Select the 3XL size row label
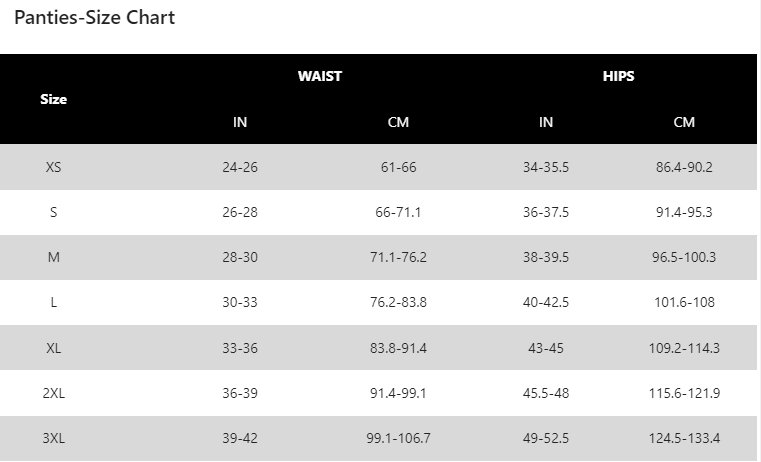Image resolution: width=761 pixels, height=462 pixels. pyautogui.click(x=54, y=438)
